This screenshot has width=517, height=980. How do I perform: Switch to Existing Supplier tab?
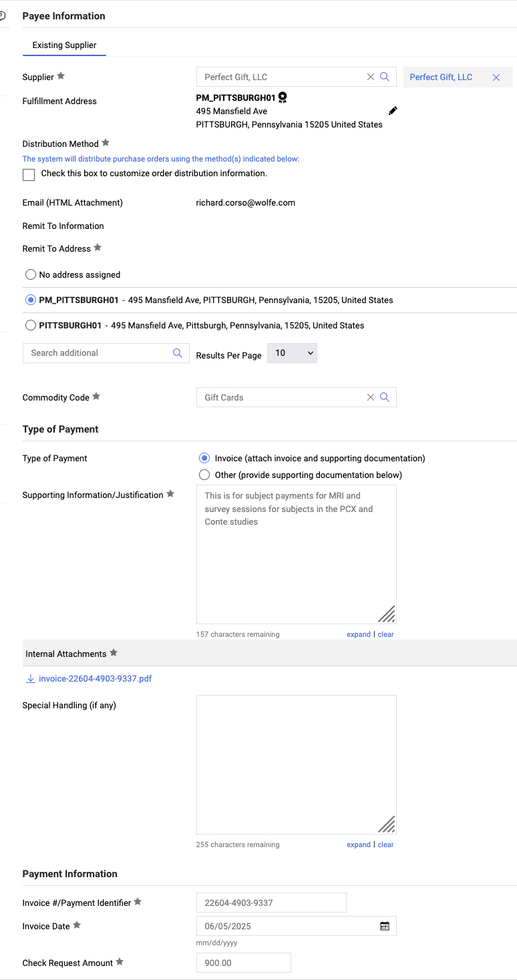coord(64,45)
